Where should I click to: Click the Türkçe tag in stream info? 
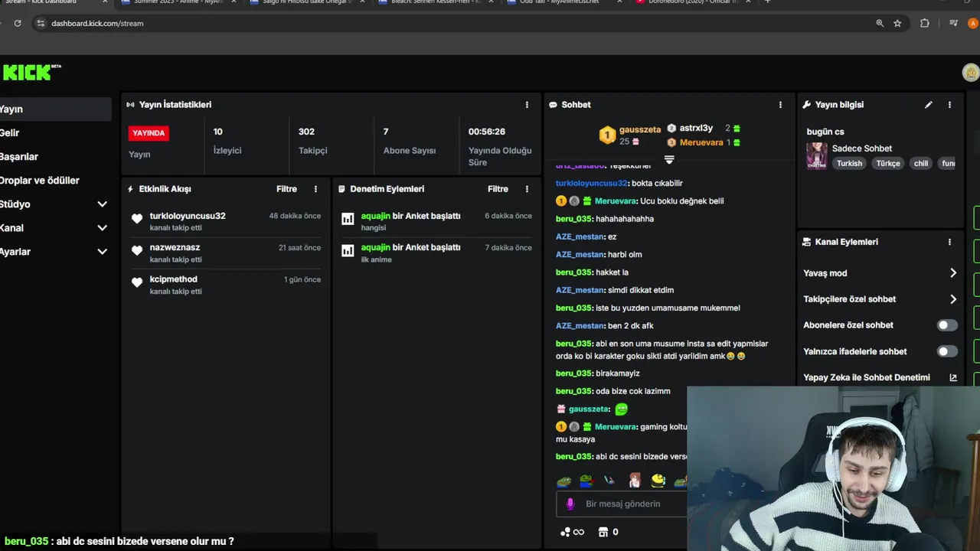point(888,163)
